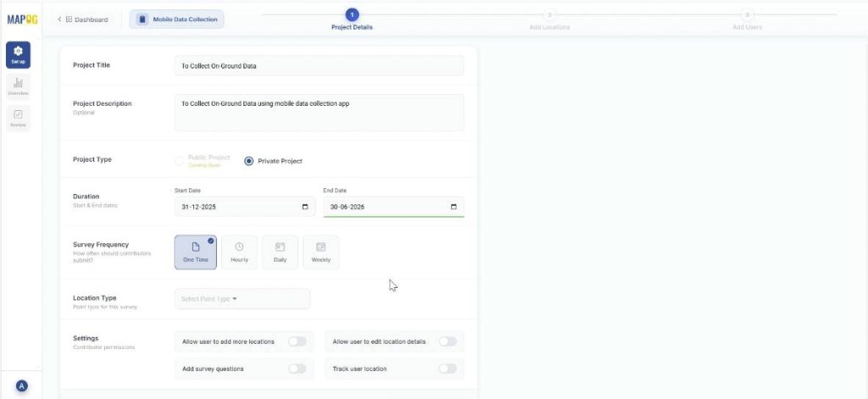Enable the Track user location switch
Screen dimensions: 868x399
447,369
